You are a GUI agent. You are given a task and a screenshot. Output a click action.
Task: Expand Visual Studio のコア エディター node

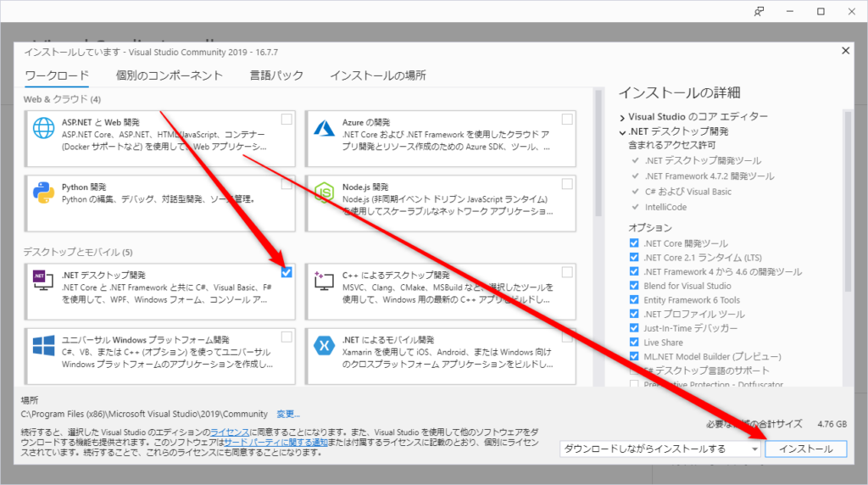click(x=622, y=117)
